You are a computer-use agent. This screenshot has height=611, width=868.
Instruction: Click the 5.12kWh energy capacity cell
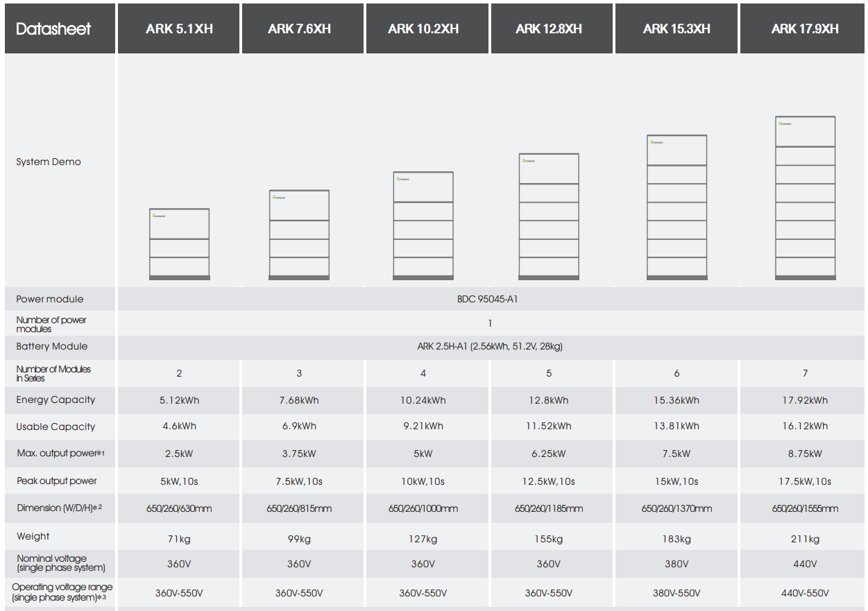tap(179, 400)
